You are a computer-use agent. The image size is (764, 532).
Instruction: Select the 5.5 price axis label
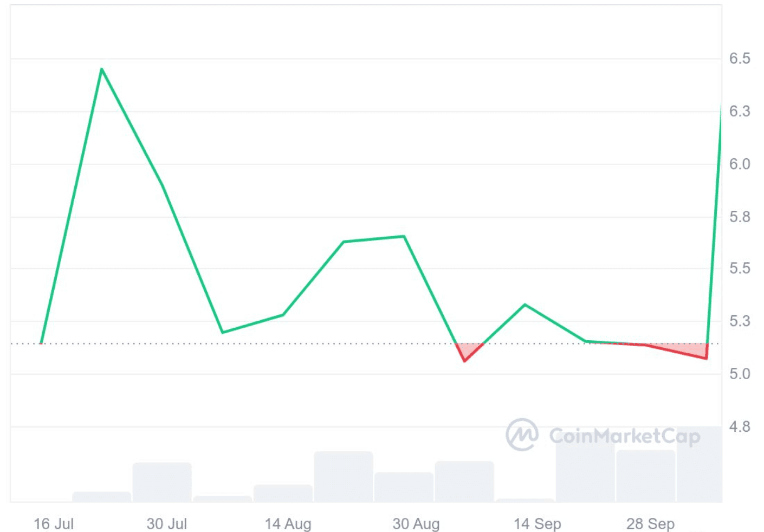click(740, 269)
